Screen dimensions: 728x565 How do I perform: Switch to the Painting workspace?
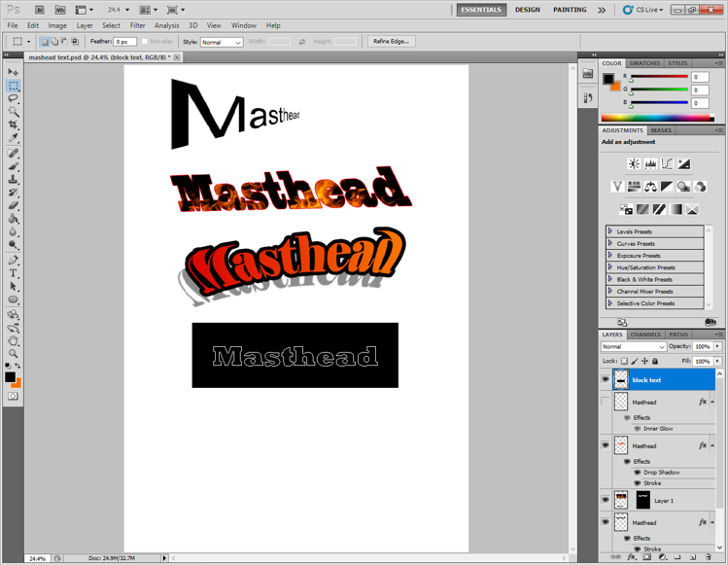click(570, 10)
